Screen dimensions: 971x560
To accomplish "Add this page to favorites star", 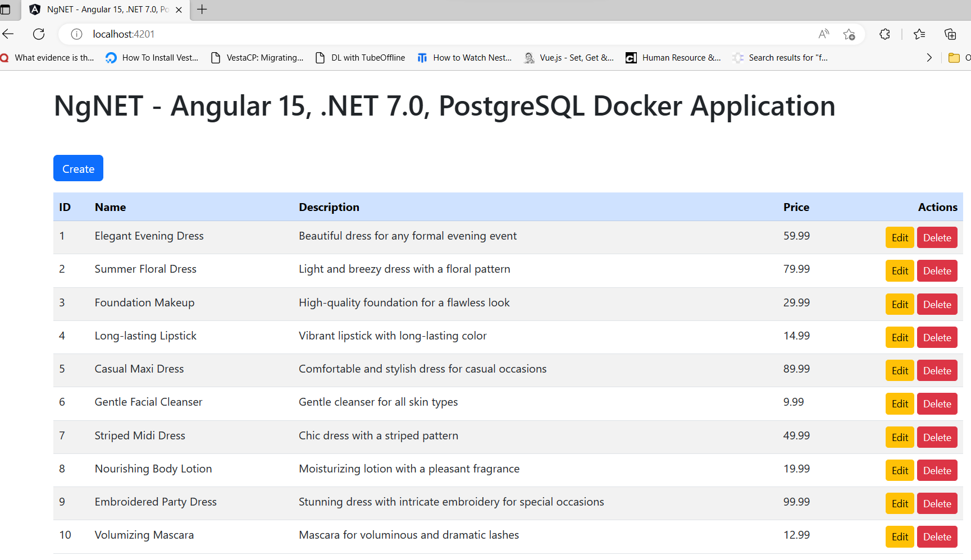I will pos(849,34).
